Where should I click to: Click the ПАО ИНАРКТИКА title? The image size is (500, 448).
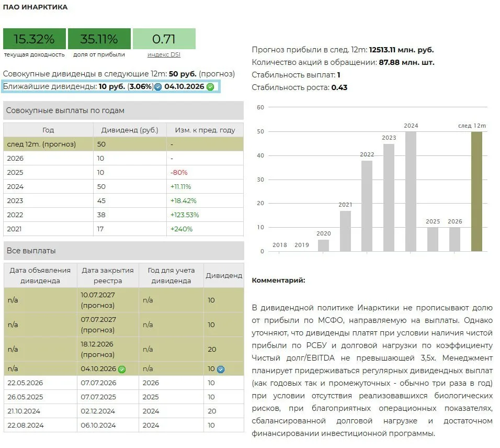pyautogui.click(x=36, y=7)
